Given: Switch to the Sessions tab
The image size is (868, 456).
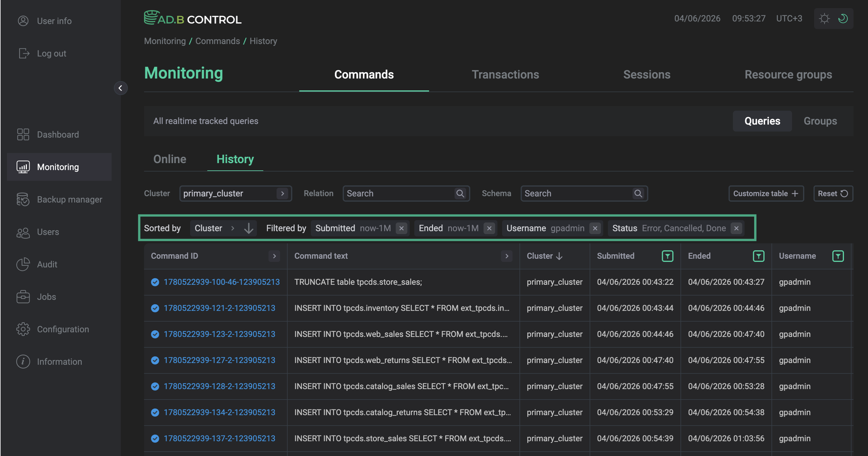Looking at the screenshot, I should tap(647, 74).
